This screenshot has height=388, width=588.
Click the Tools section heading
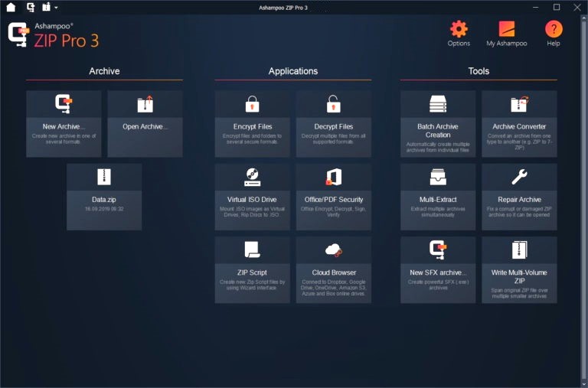pyautogui.click(x=479, y=71)
